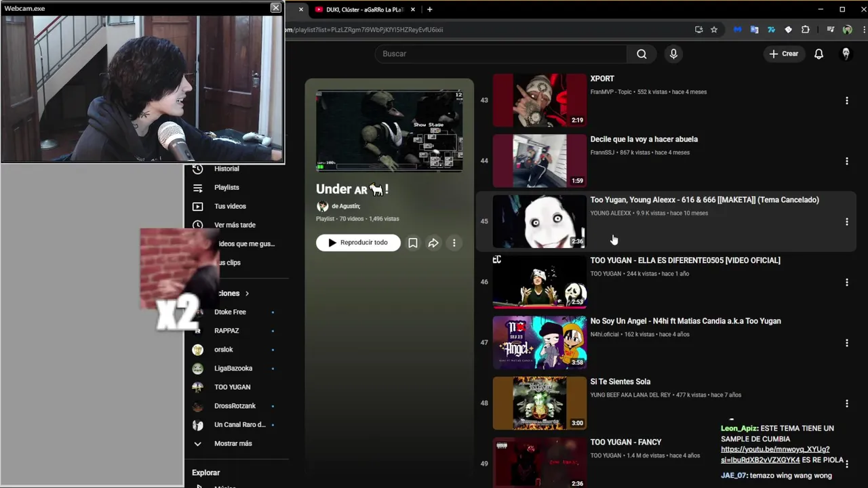Play the XPORT video thumbnail
This screenshot has height=488, width=868.
[x=539, y=100]
